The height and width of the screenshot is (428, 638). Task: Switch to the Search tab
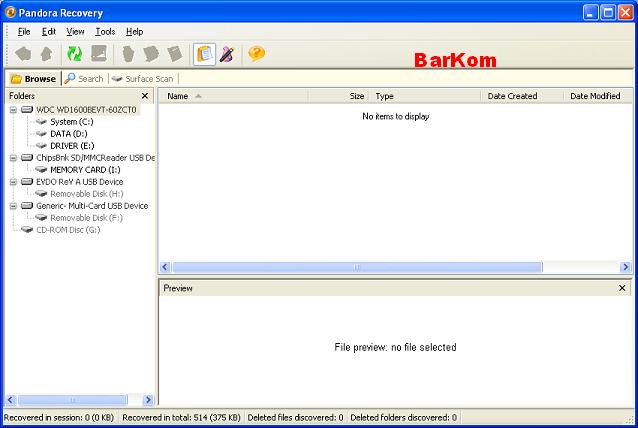point(84,79)
